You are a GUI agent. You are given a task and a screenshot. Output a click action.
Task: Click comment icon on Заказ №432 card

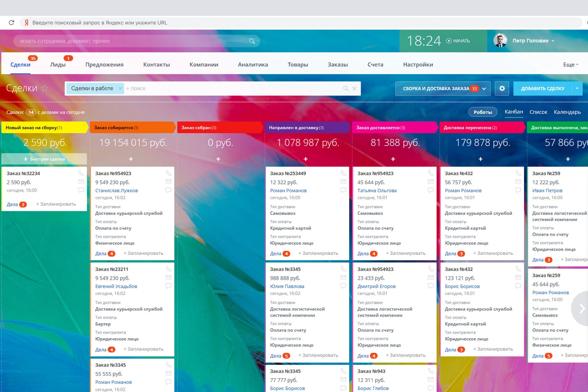tap(518, 190)
